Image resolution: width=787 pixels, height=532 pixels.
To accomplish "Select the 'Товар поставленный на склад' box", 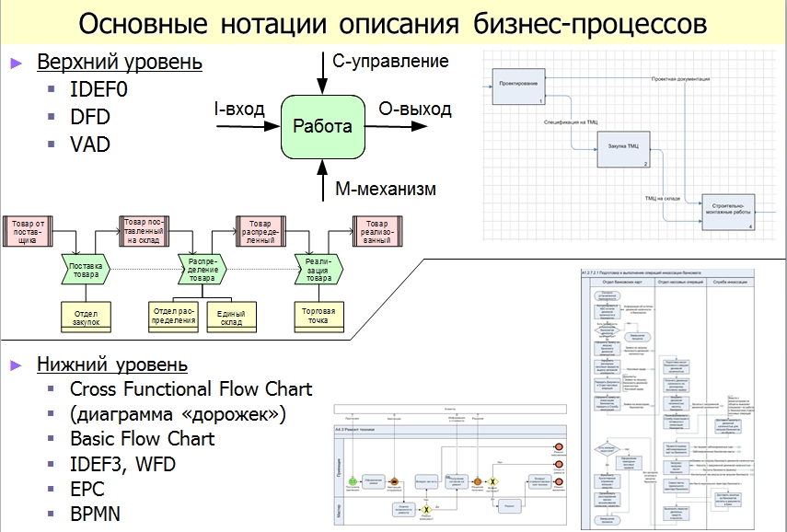I will [144, 231].
